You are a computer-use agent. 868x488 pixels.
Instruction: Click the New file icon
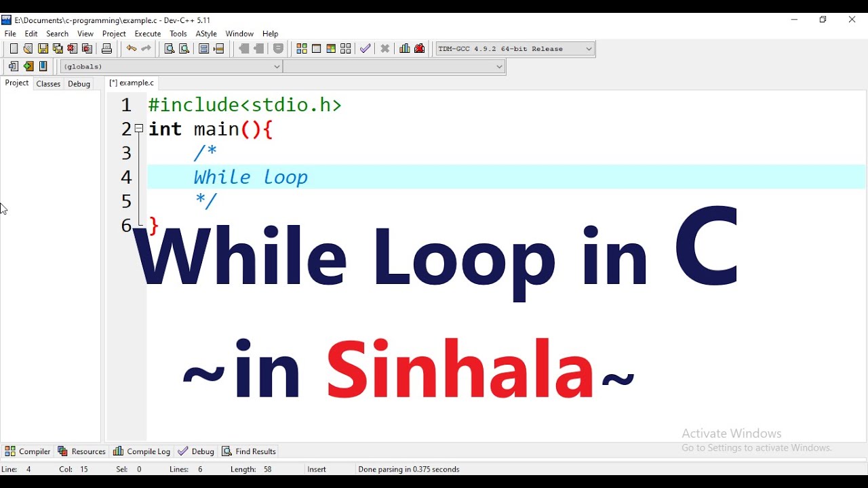[14, 49]
